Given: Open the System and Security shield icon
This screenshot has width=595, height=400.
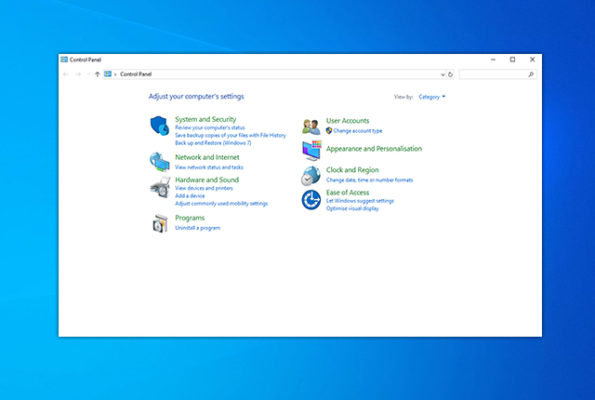Looking at the screenshot, I should [x=159, y=126].
